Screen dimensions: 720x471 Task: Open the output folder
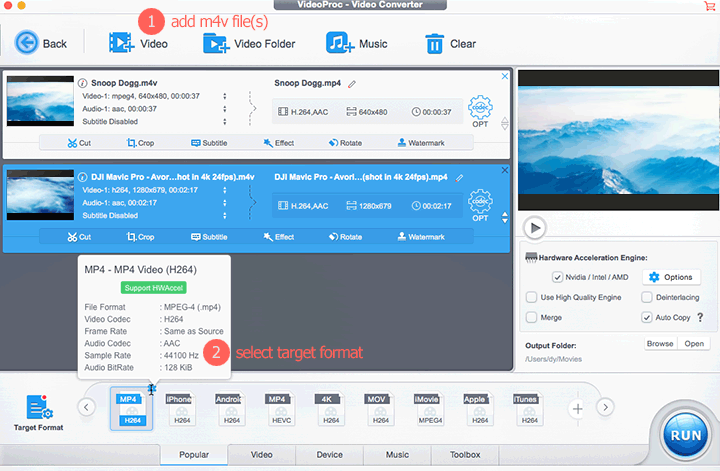(x=694, y=344)
